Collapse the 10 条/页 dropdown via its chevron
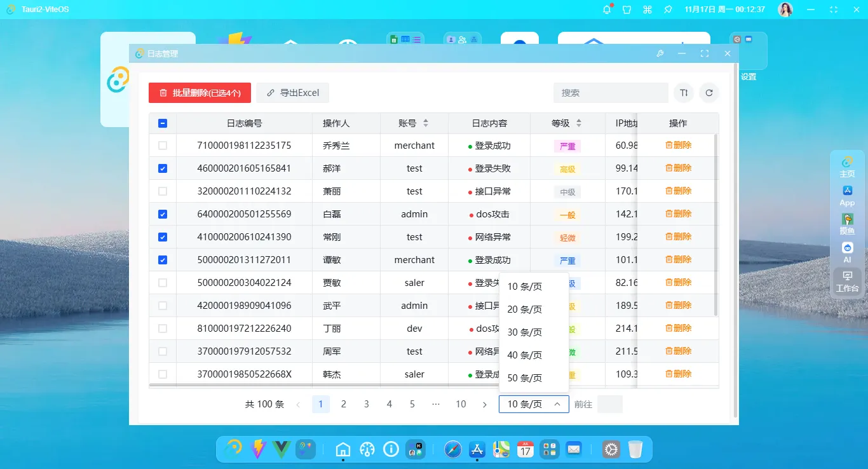Screen dimensions: 868x469 tap(558, 404)
